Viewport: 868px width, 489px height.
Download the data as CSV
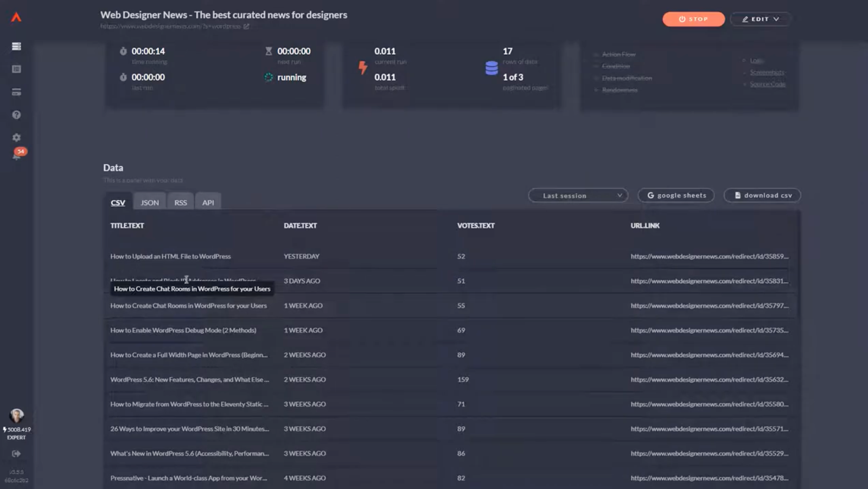pos(762,195)
